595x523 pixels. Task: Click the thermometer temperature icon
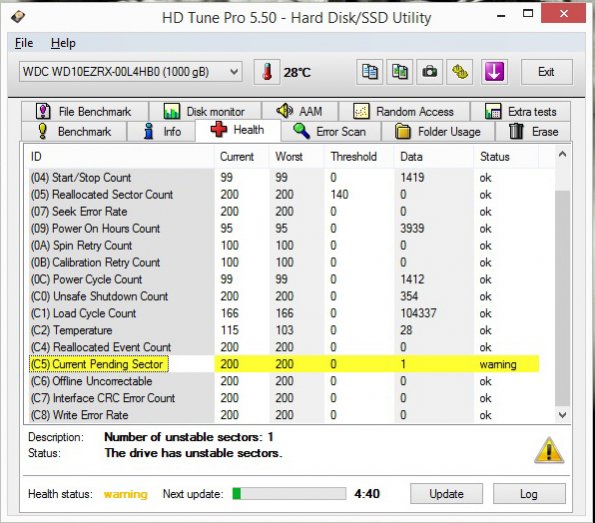click(x=267, y=72)
